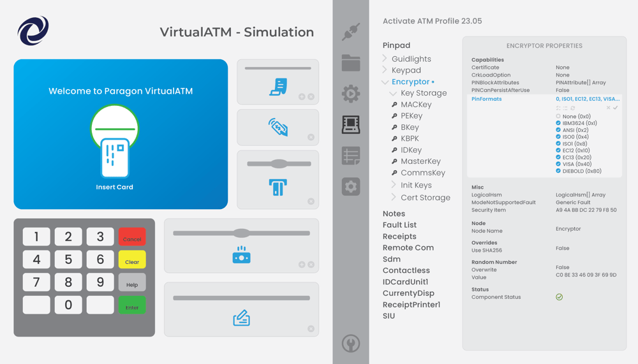The height and width of the screenshot is (364, 638).
Task: Click remove icon in card reader panel
Action: (x=311, y=201)
